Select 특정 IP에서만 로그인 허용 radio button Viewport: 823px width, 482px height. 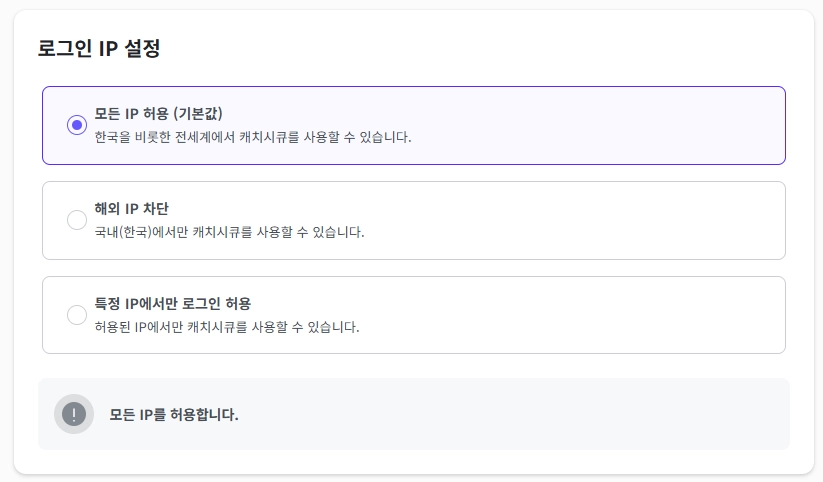(76, 315)
